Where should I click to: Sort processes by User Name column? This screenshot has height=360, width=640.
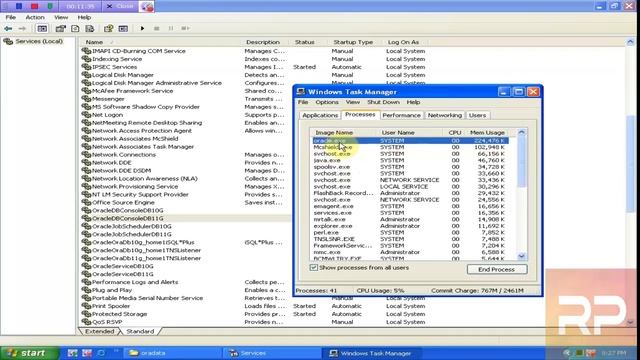point(410,133)
